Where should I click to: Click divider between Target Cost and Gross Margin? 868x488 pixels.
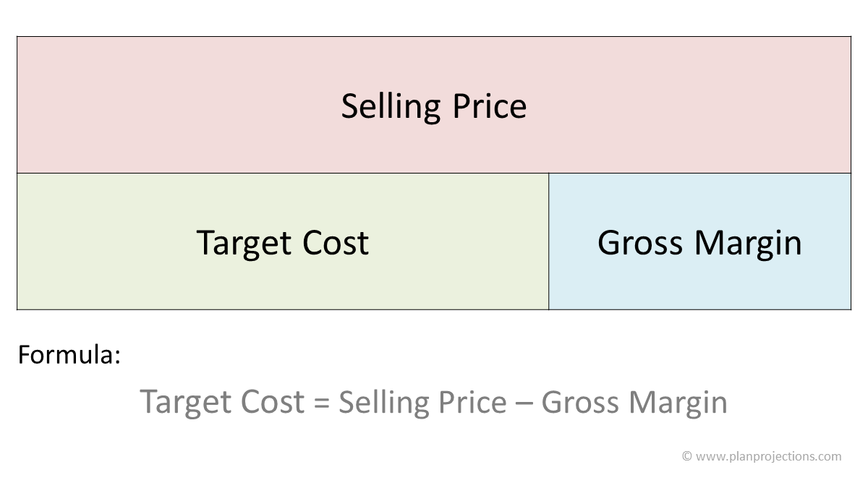[x=549, y=241]
